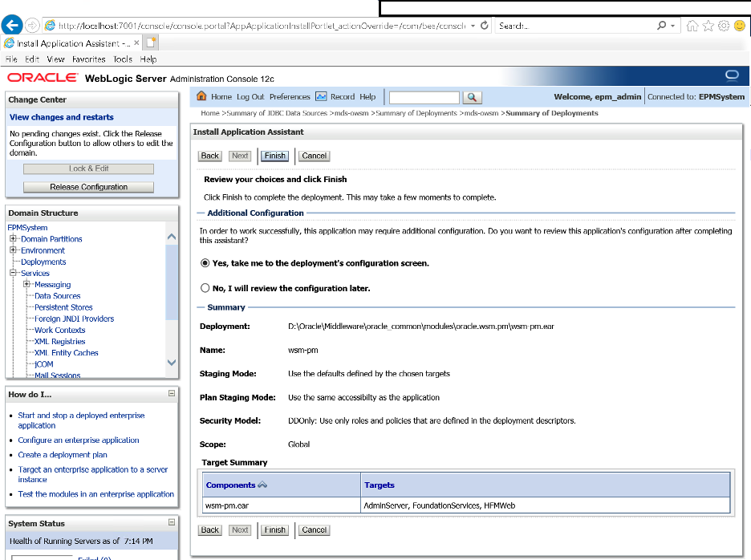Open address bar history dropdown
The width and height of the screenshot is (751, 560).
(473, 26)
